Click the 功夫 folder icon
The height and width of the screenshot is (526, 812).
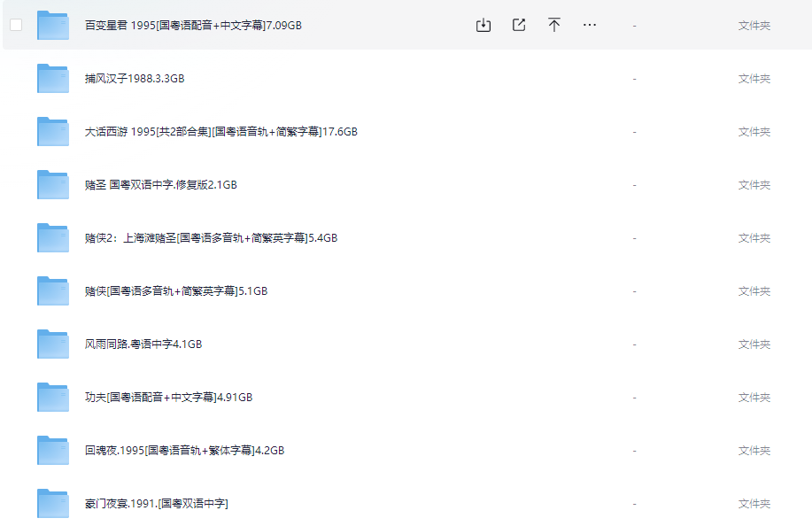tap(53, 398)
